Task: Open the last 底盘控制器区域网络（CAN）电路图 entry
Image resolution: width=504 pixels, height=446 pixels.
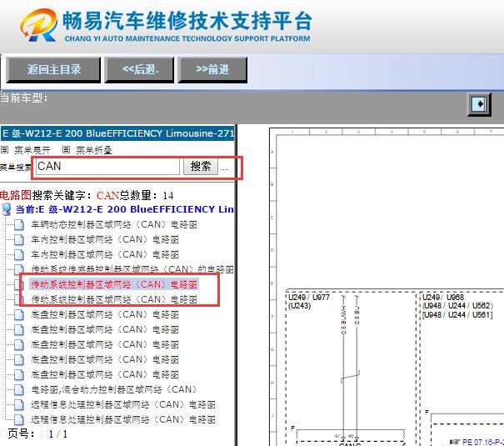Action: 105,374
